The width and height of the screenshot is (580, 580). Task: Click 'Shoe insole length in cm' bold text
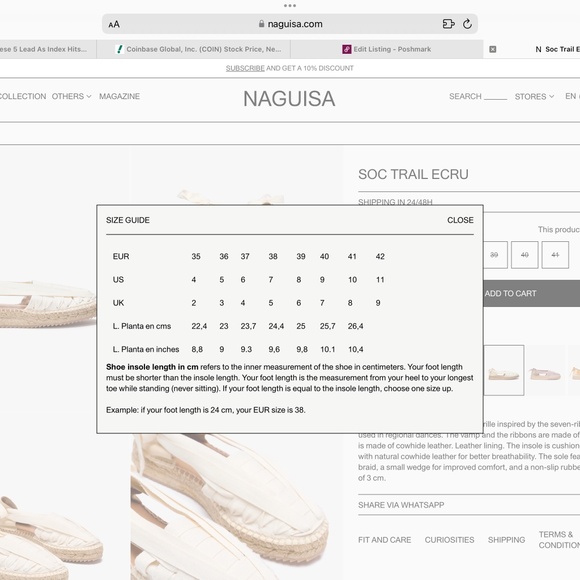(x=152, y=367)
